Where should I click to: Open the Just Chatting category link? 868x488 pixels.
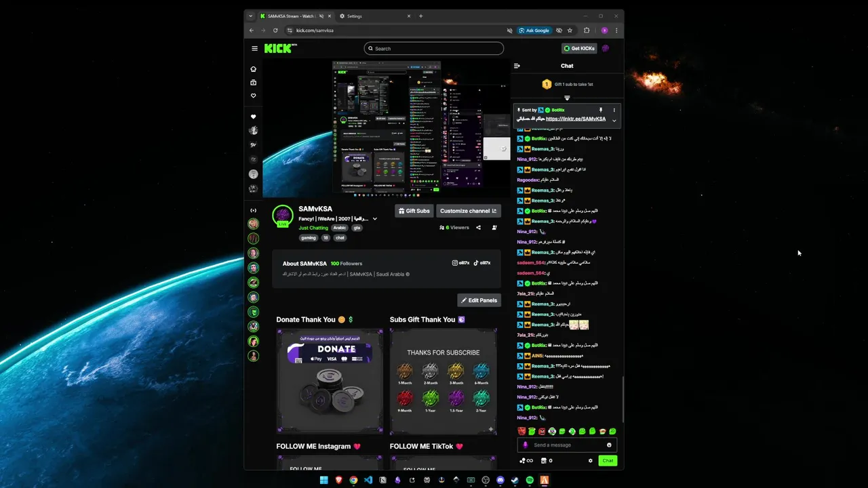[x=313, y=228]
